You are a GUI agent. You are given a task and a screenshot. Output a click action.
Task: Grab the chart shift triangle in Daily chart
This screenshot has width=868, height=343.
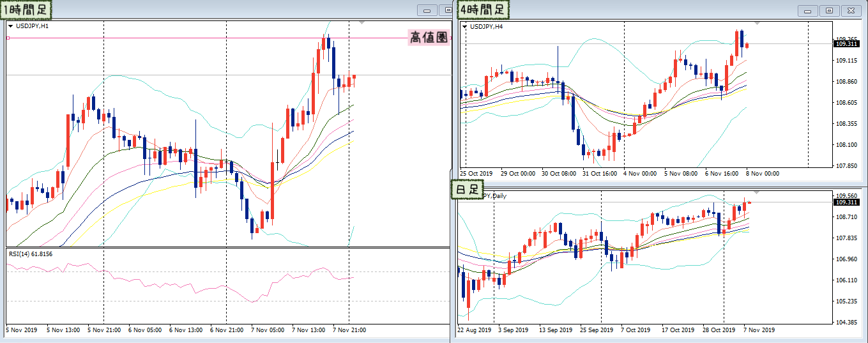tap(758, 192)
